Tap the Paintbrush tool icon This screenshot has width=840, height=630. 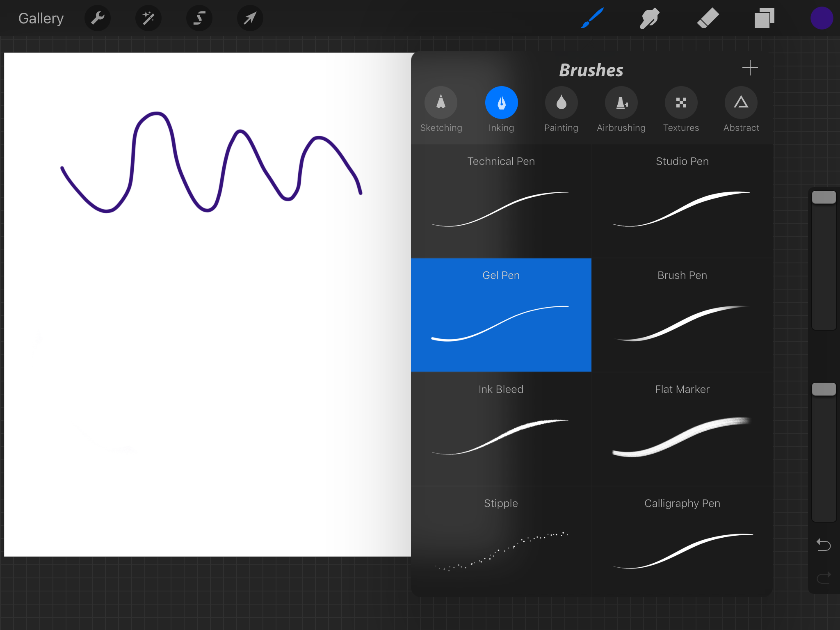pyautogui.click(x=592, y=18)
